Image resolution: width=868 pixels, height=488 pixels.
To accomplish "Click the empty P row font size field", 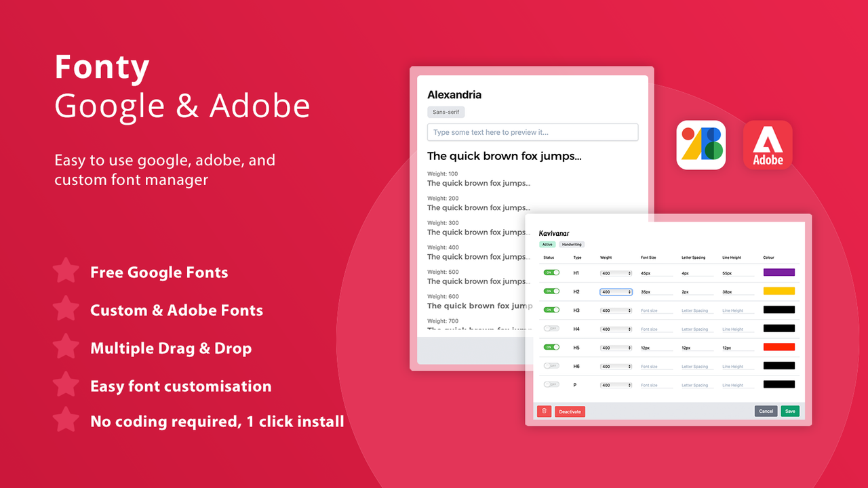I will pos(656,385).
